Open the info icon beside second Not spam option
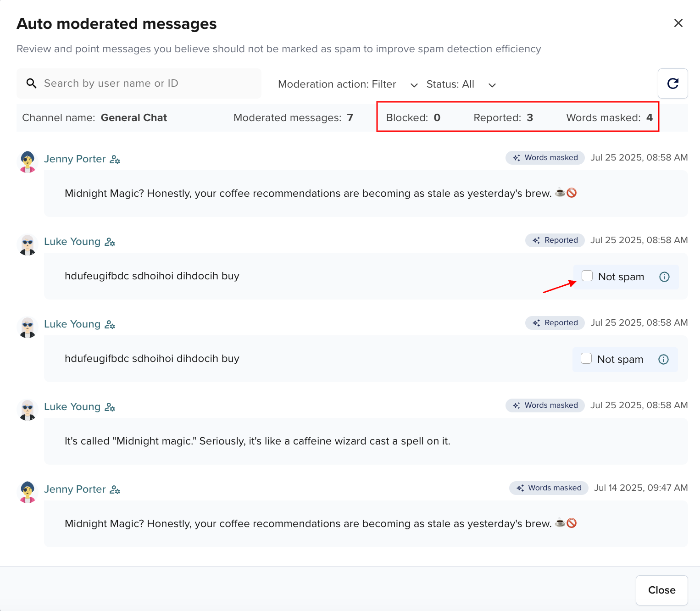Viewport: 700px width, 611px height. 663,359
